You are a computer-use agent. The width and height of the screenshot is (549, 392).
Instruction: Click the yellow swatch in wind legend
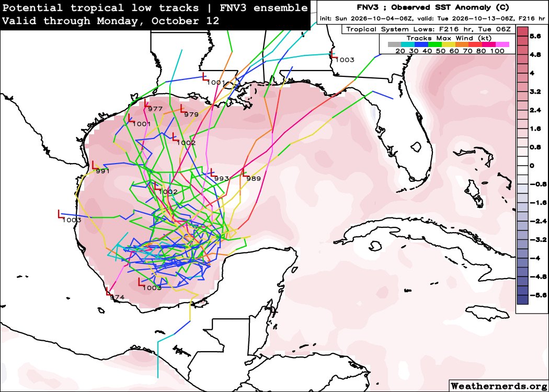pos(449,44)
